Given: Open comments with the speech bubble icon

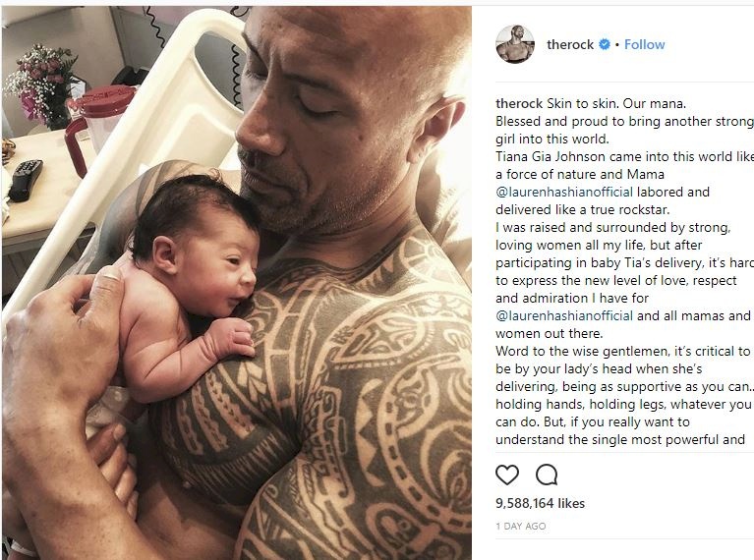Looking at the screenshot, I should [x=547, y=475].
